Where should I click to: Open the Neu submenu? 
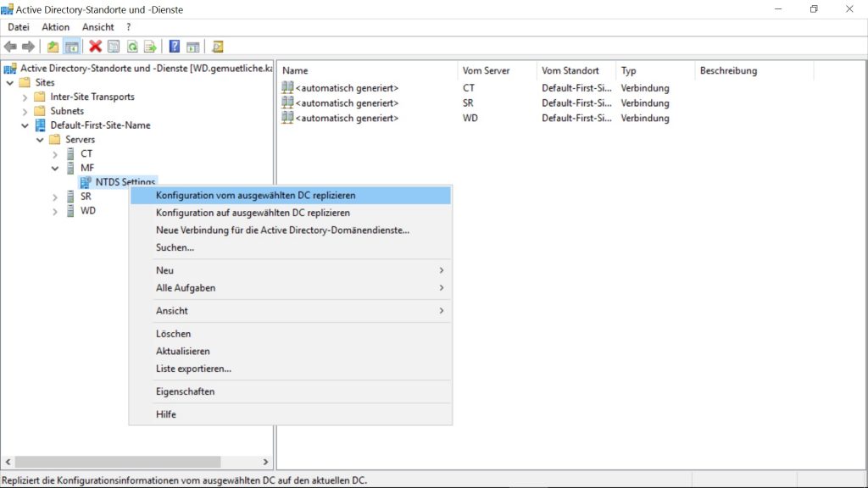tap(291, 270)
